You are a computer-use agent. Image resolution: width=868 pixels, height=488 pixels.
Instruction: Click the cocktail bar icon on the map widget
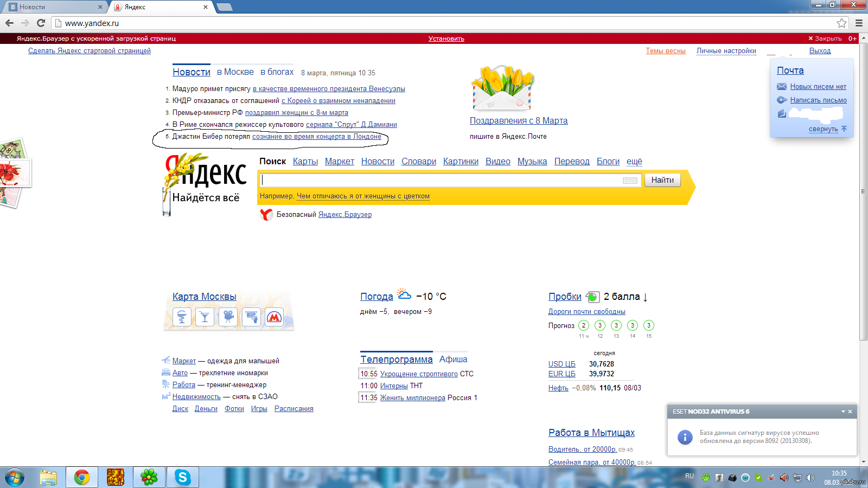coord(205,317)
